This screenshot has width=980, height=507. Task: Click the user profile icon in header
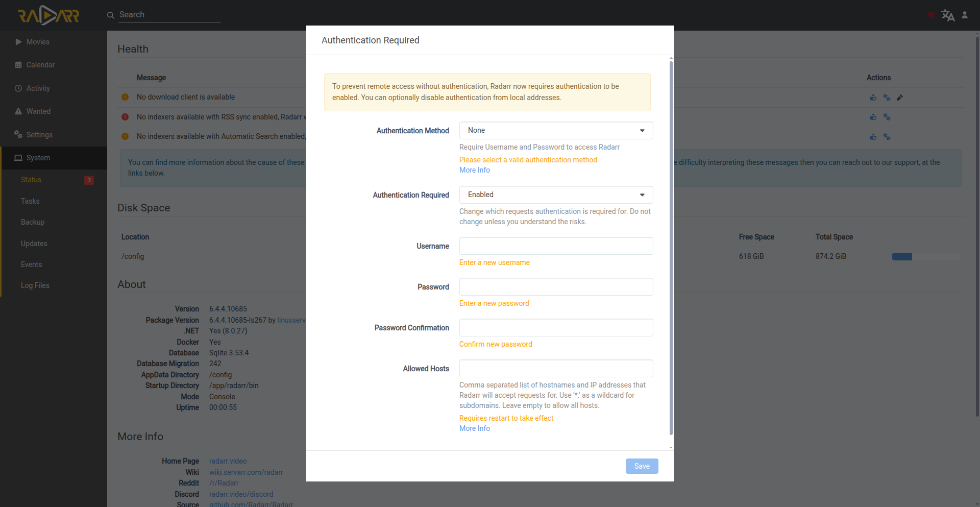[965, 15]
